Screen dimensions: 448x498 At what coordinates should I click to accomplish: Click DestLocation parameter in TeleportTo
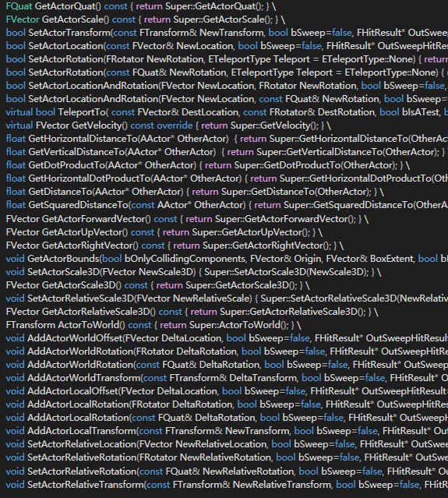pos(210,112)
